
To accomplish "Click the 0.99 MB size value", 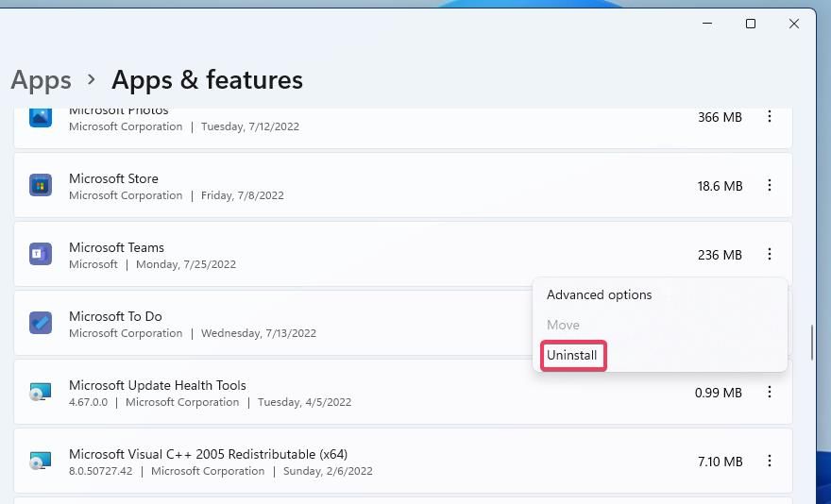I will tap(718, 393).
